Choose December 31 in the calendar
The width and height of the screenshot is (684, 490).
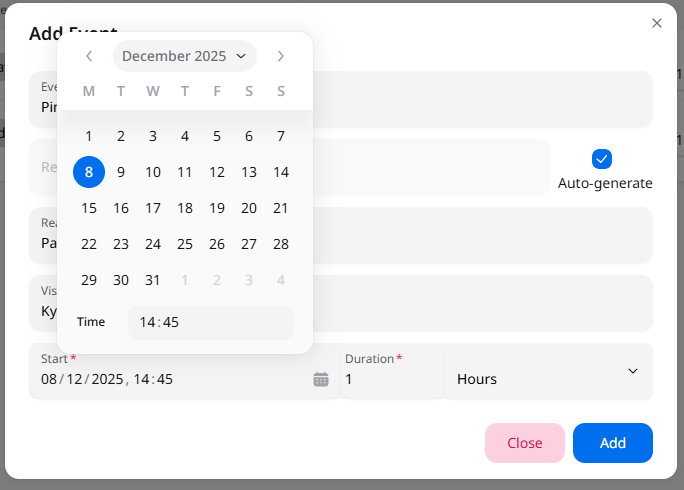(153, 280)
